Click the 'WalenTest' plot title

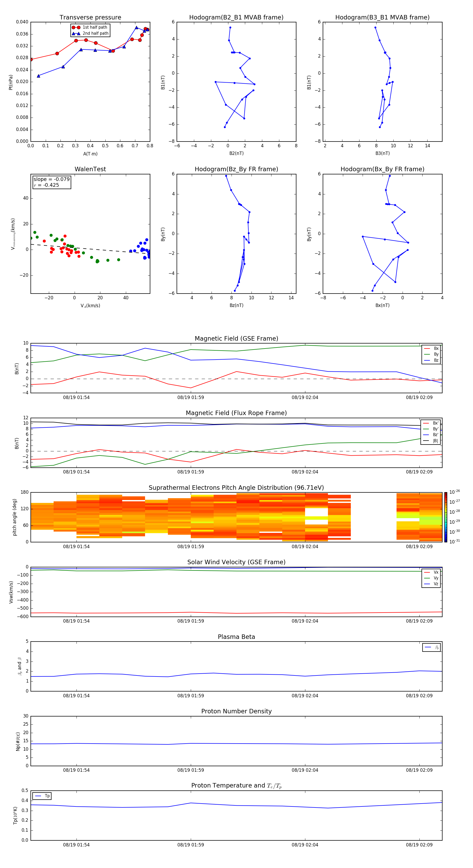click(90, 169)
